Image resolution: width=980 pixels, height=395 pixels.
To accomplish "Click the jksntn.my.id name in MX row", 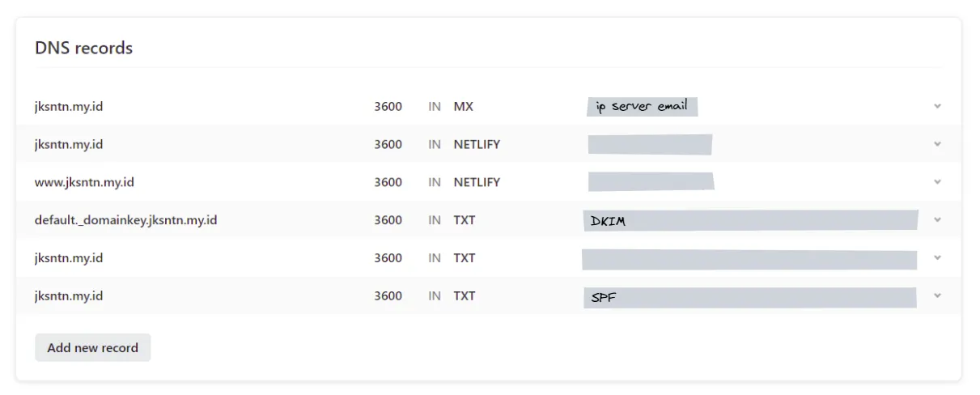I will click(x=69, y=106).
